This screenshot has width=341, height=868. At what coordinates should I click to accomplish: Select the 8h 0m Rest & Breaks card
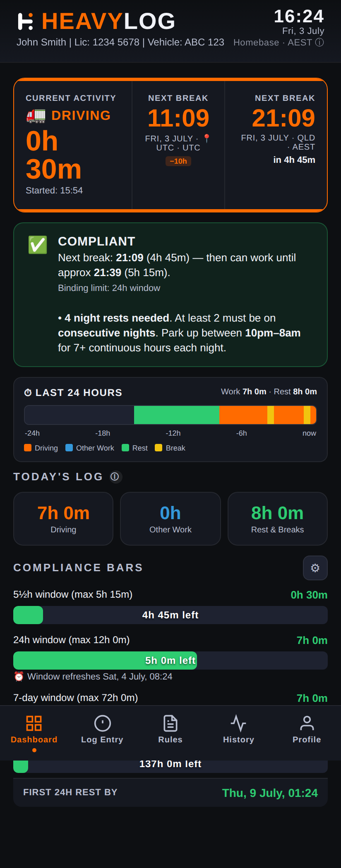pos(278,519)
